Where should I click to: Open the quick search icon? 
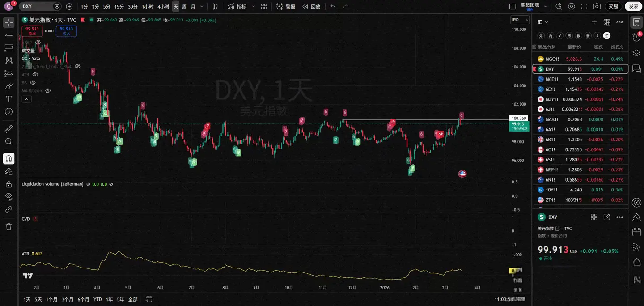558,6
